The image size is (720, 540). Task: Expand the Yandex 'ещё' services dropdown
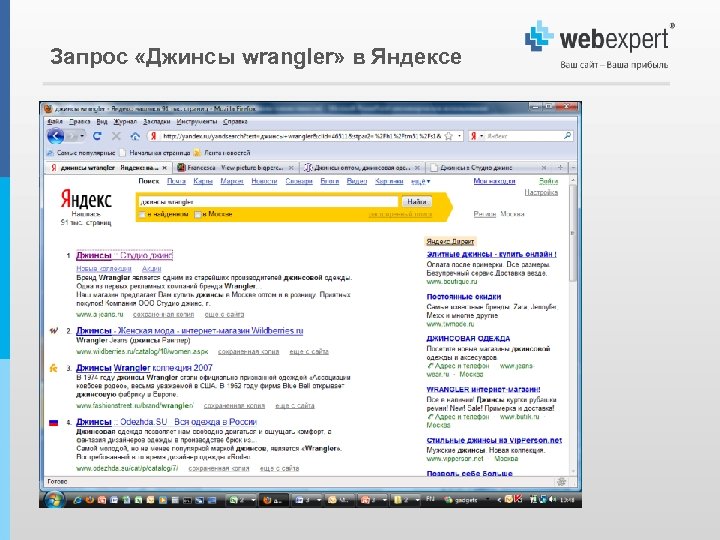click(x=421, y=181)
